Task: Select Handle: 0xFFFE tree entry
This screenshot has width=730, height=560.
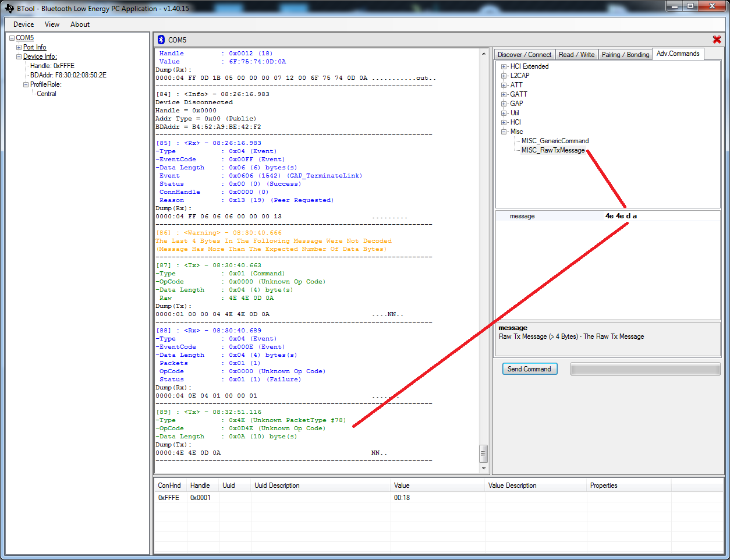Action: [52, 66]
